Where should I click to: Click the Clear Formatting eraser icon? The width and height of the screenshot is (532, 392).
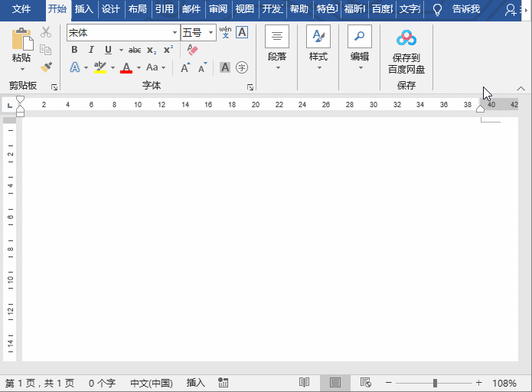point(192,50)
